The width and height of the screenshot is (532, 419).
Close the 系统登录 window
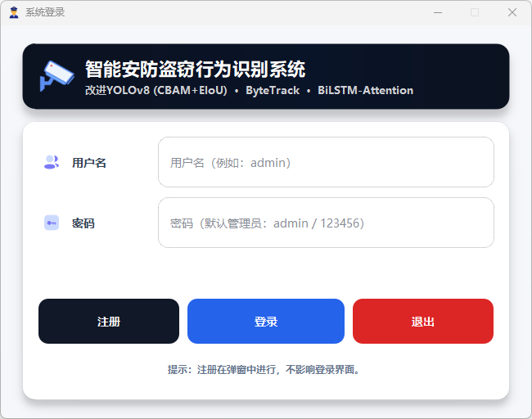[512, 12]
